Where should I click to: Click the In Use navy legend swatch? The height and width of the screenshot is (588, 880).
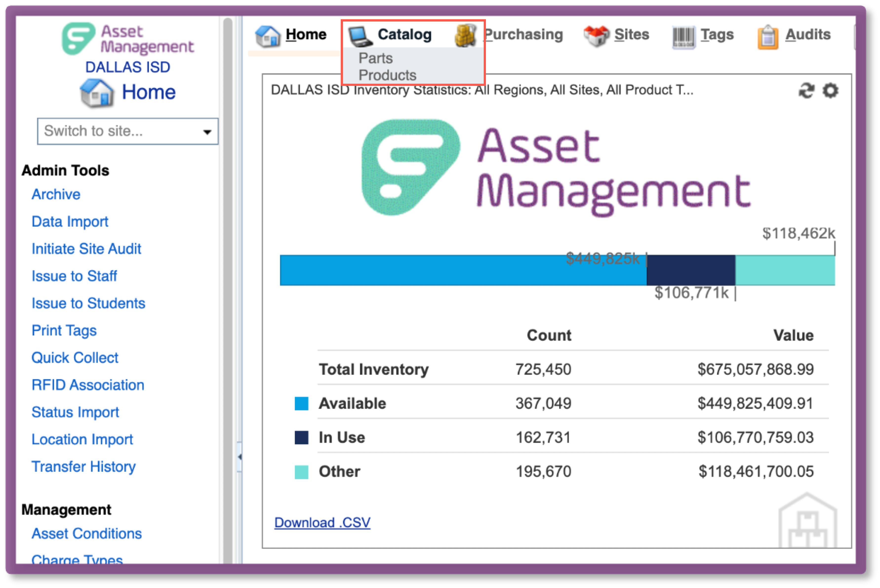click(301, 438)
